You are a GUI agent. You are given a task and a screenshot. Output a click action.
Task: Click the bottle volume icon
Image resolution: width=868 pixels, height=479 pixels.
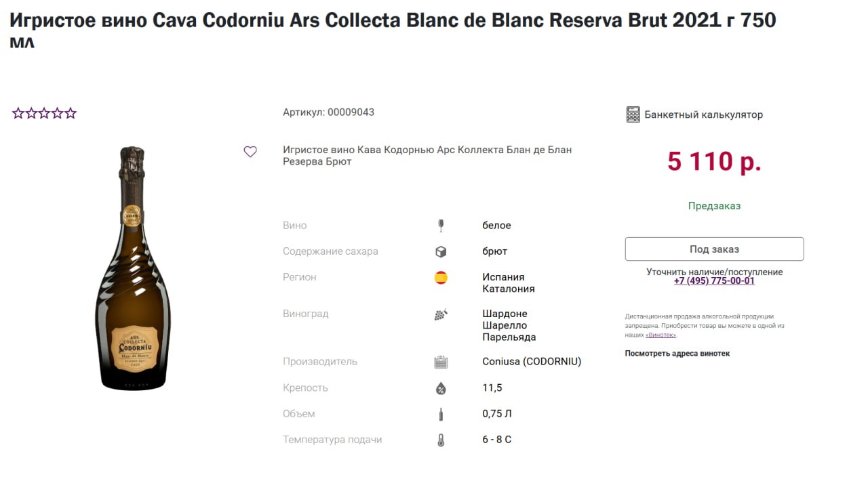point(441,414)
